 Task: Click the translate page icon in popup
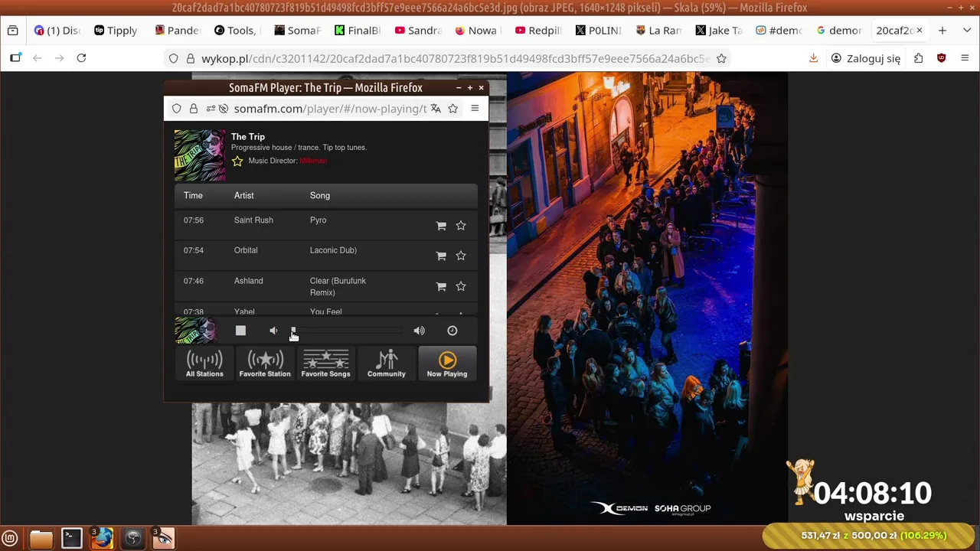(x=436, y=109)
